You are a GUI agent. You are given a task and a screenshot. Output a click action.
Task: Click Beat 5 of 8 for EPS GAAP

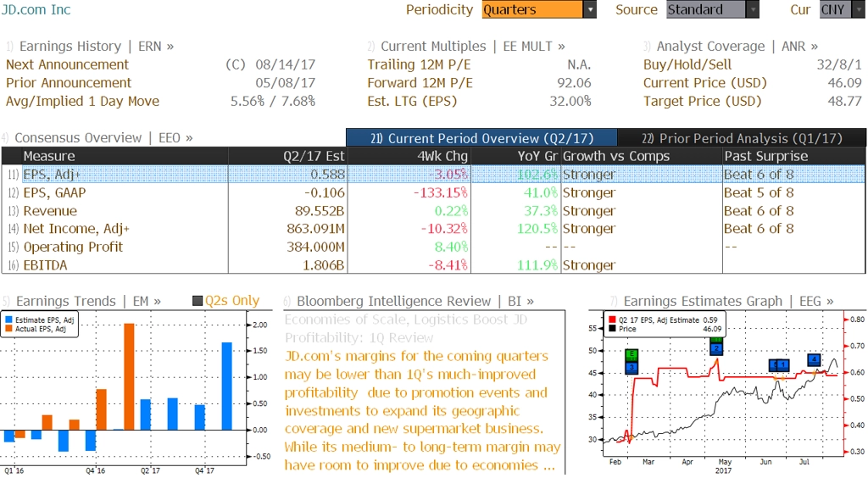coord(759,192)
